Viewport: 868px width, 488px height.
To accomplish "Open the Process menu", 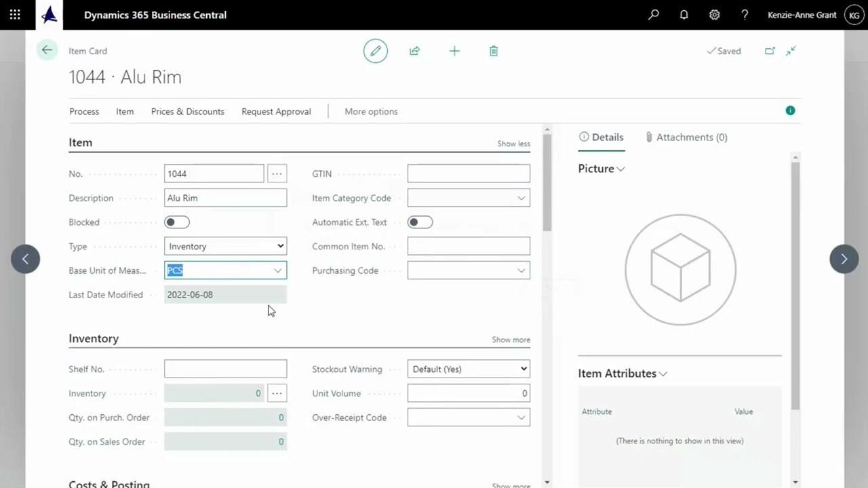I will point(84,111).
